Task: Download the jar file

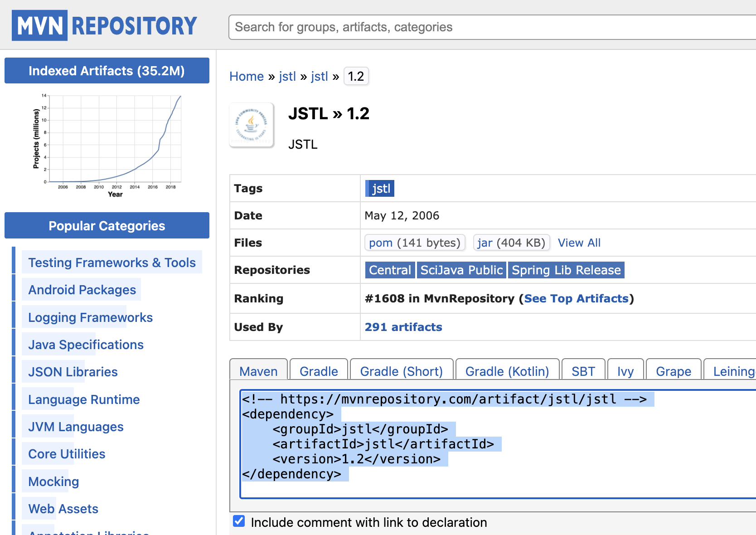Action: pos(511,243)
